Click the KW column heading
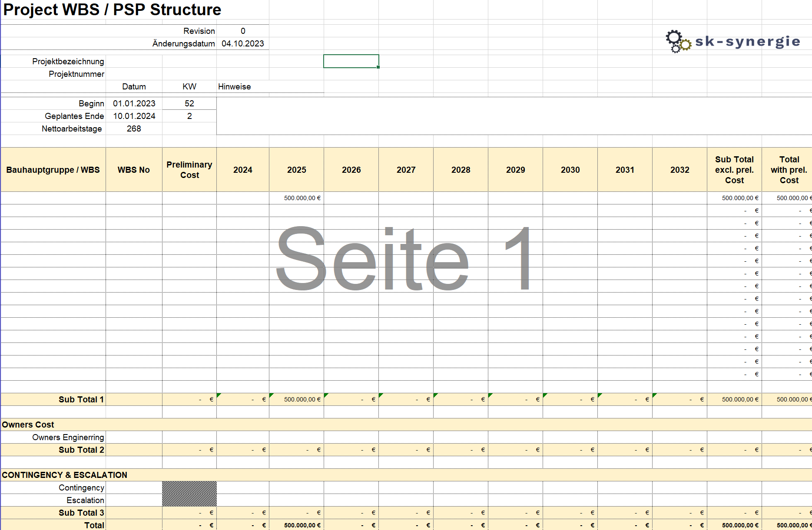This screenshot has height=530, width=812. pos(189,86)
